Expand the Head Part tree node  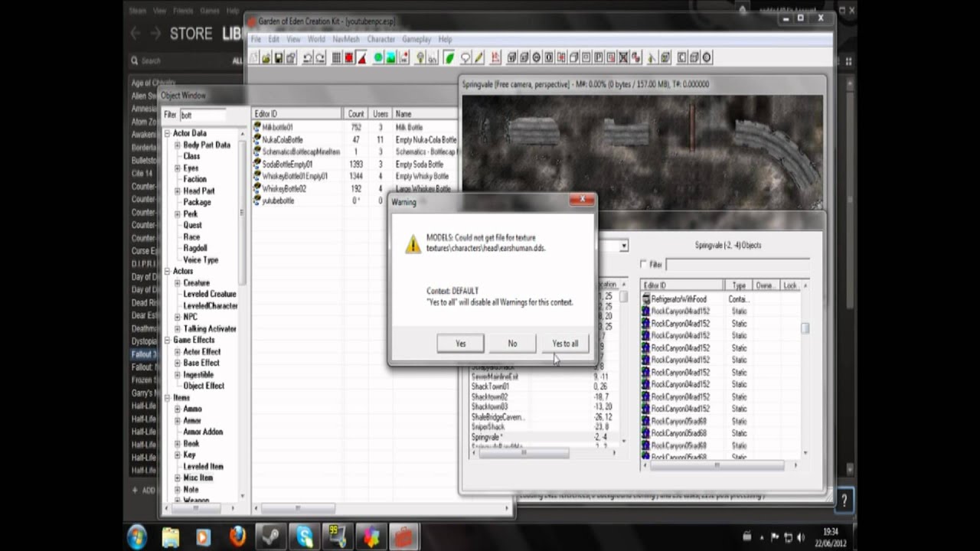click(177, 191)
